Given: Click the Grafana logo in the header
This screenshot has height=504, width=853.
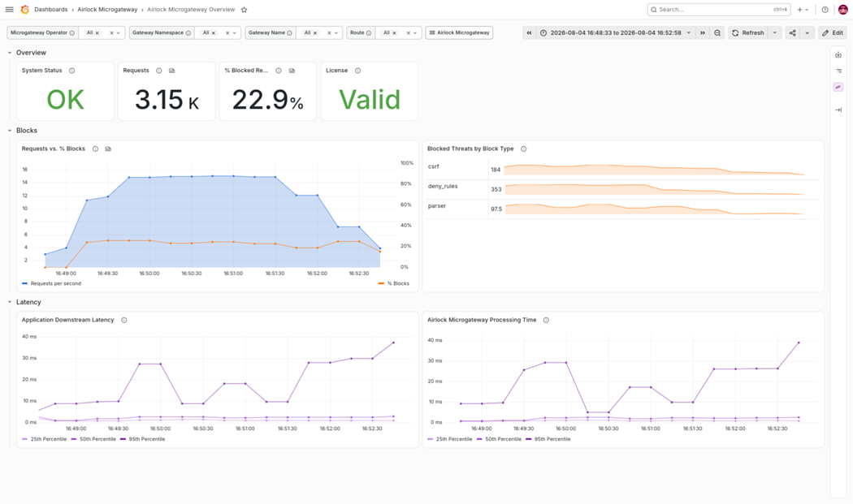Looking at the screenshot, I should click(x=24, y=9).
